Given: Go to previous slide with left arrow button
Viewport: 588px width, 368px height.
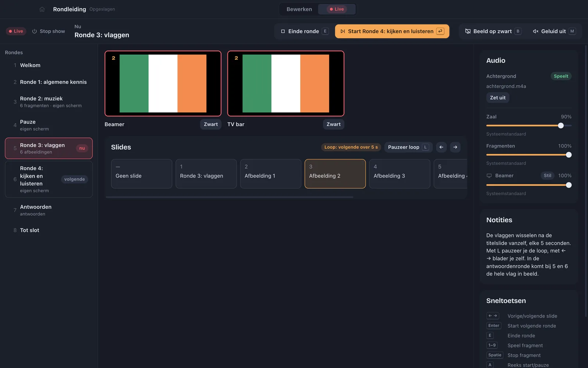Looking at the screenshot, I should [x=441, y=147].
